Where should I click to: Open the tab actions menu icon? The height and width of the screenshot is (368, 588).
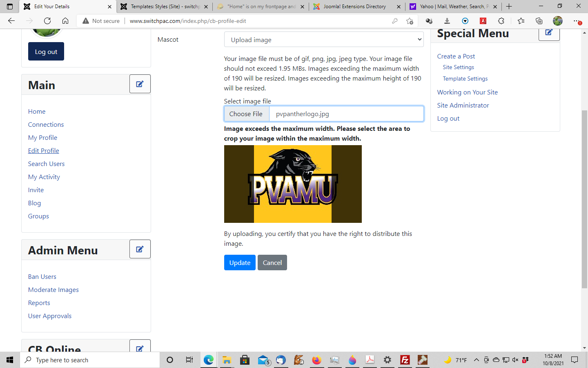tap(10, 7)
